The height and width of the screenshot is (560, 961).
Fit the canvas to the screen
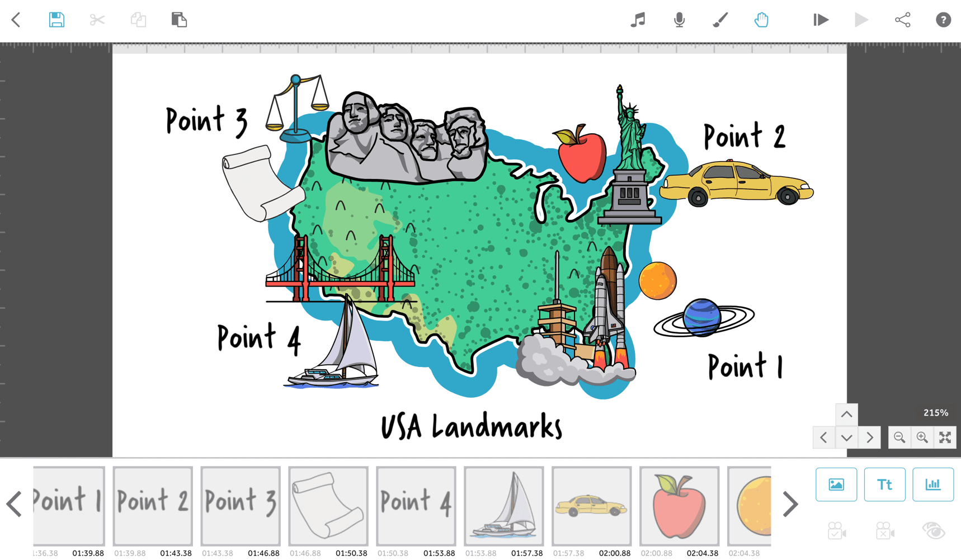[x=945, y=437]
